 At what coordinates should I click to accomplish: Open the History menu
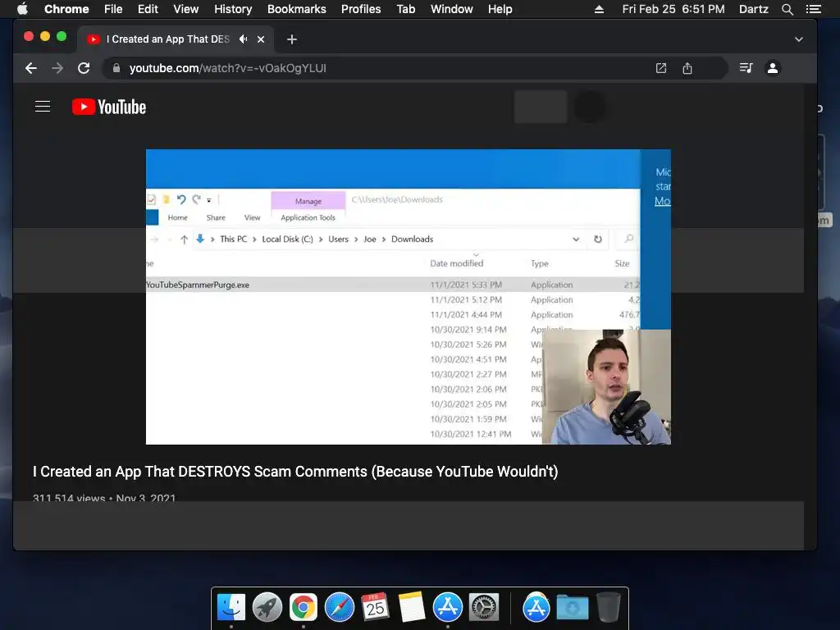click(x=233, y=9)
